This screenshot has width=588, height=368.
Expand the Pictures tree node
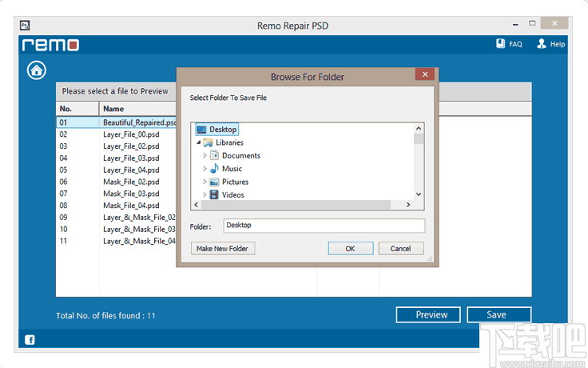click(x=205, y=182)
